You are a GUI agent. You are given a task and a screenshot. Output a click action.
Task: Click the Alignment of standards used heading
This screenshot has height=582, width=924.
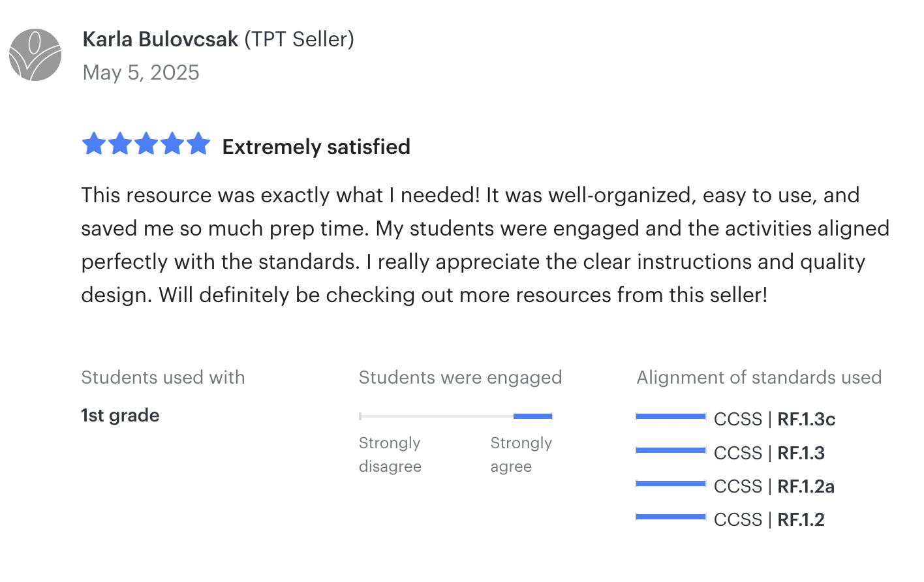tap(759, 377)
